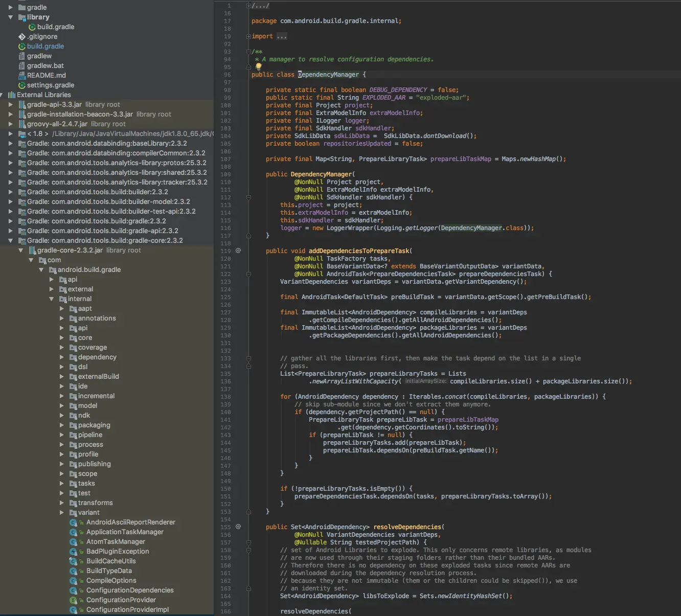Select the .gitignore file
Screen dimensions: 681x616
(45, 36)
